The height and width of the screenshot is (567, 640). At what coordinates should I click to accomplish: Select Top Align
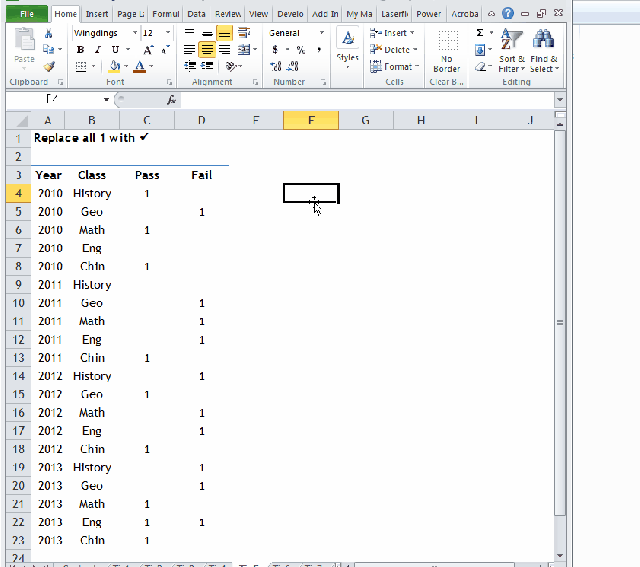tap(189, 33)
